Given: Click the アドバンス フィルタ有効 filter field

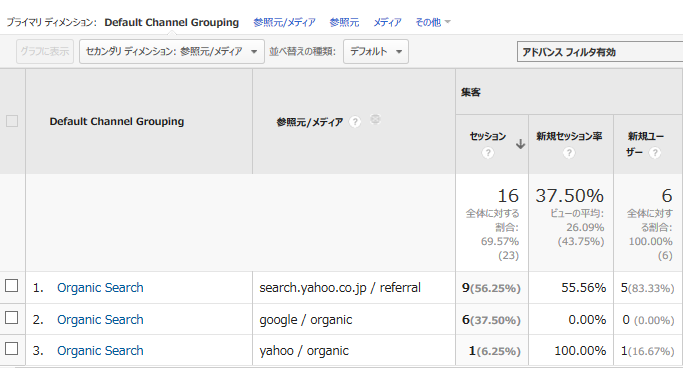Looking at the screenshot, I should tap(600, 52).
